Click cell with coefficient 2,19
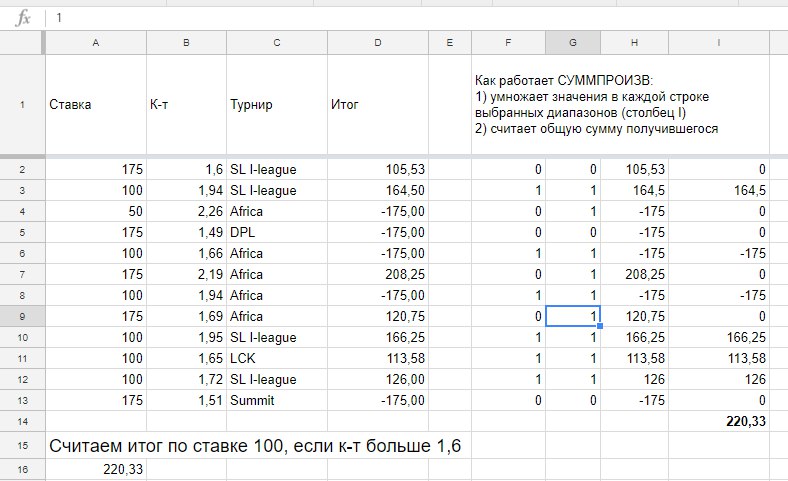The width and height of the screenshot is (788, 481). (186, 274)
